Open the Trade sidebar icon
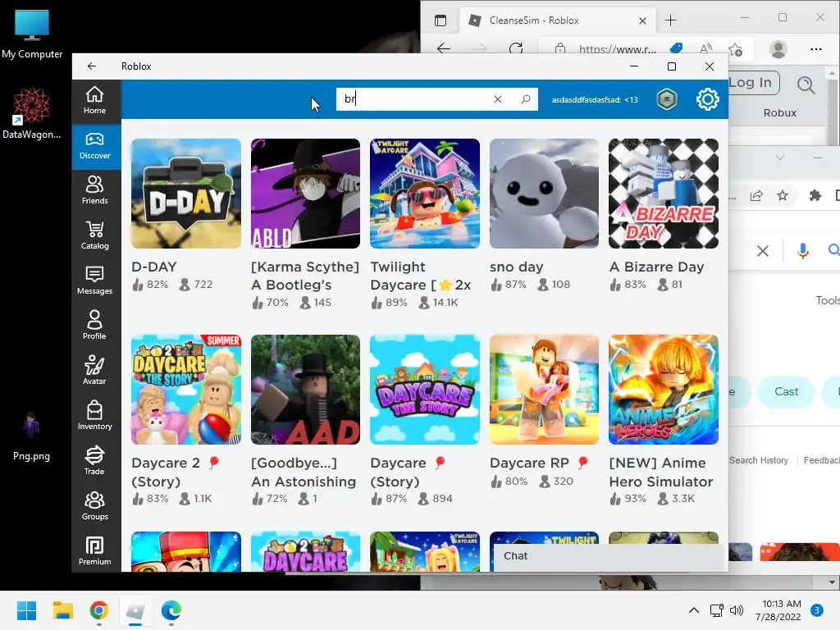Screen dimensions: 840x630 (95, 461)
